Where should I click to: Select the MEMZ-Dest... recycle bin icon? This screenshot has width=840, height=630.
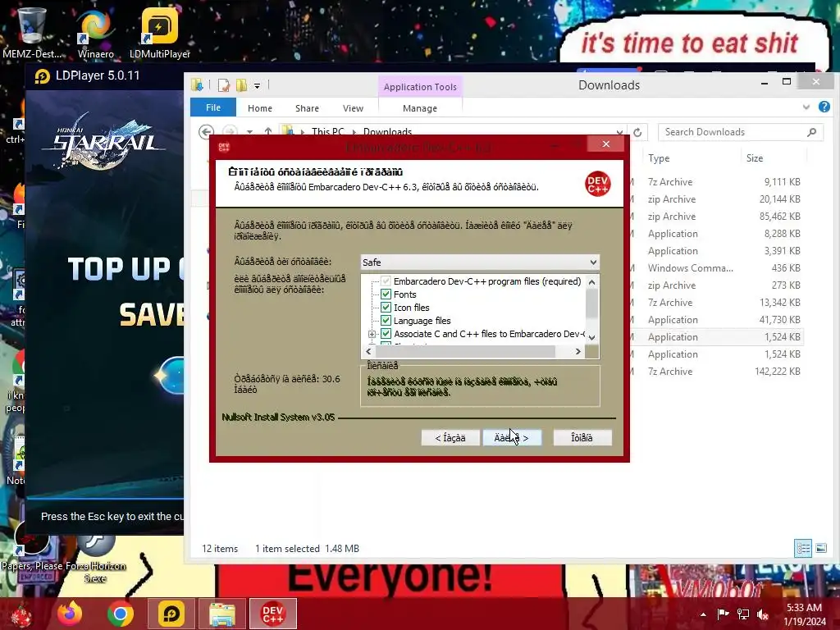32,33
